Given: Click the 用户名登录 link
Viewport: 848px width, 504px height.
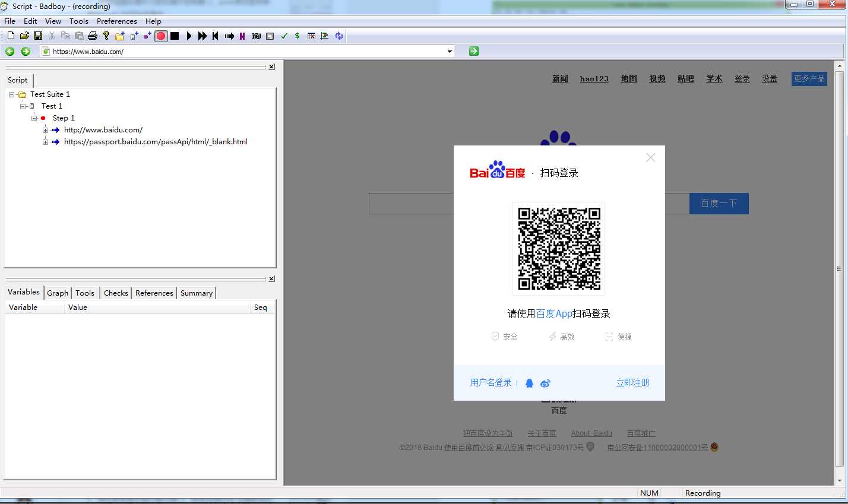Looking at the screenshot, I should coord(491,383).
